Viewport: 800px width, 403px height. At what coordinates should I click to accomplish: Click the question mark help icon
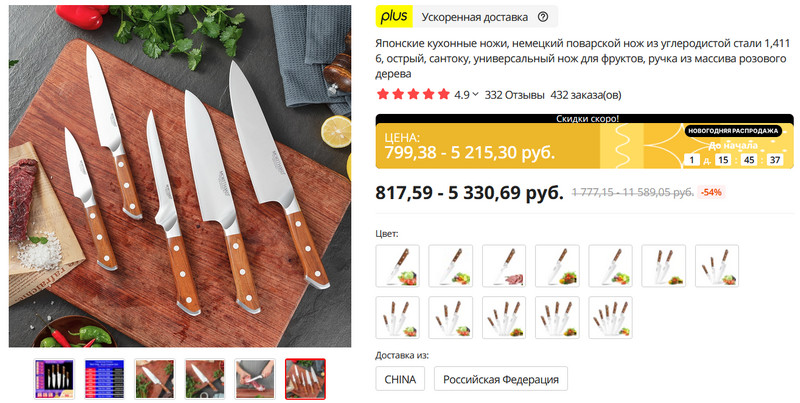[x=543, y=17]
